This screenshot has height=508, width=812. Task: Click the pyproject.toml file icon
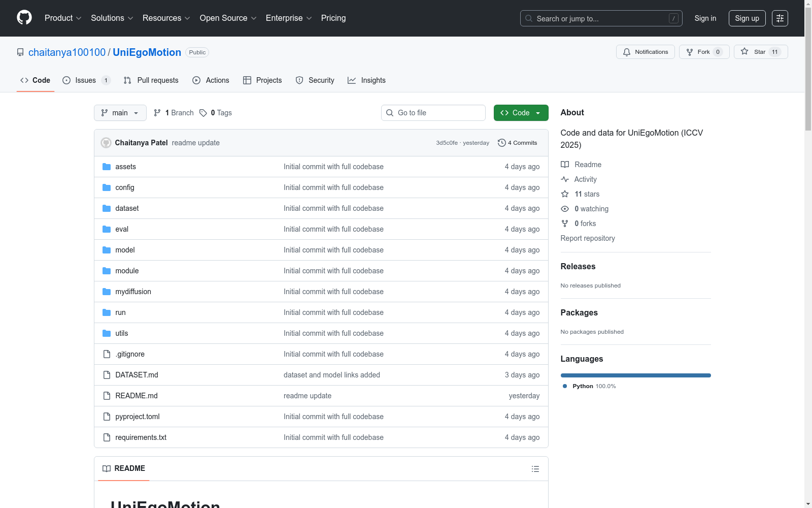click(x=107, y=417)
